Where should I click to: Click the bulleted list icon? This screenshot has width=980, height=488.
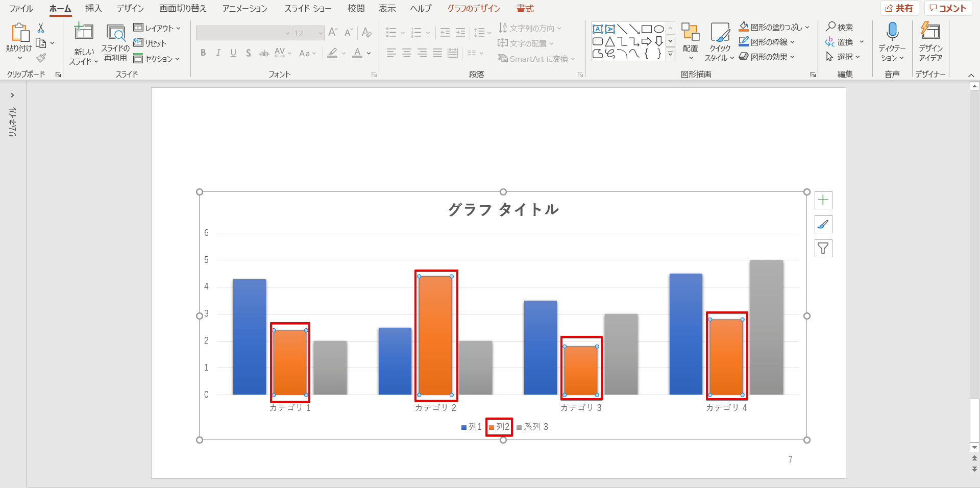point(391,33)
